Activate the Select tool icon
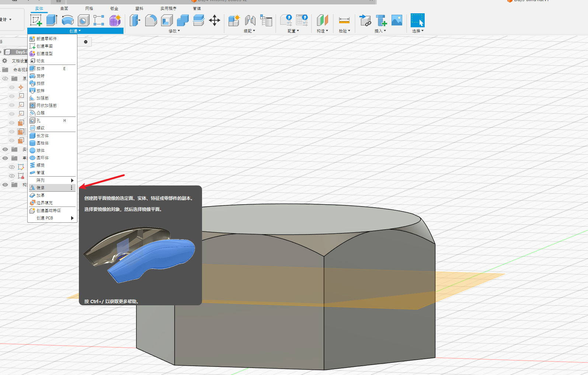588x375 pixels. click(417, 20)
